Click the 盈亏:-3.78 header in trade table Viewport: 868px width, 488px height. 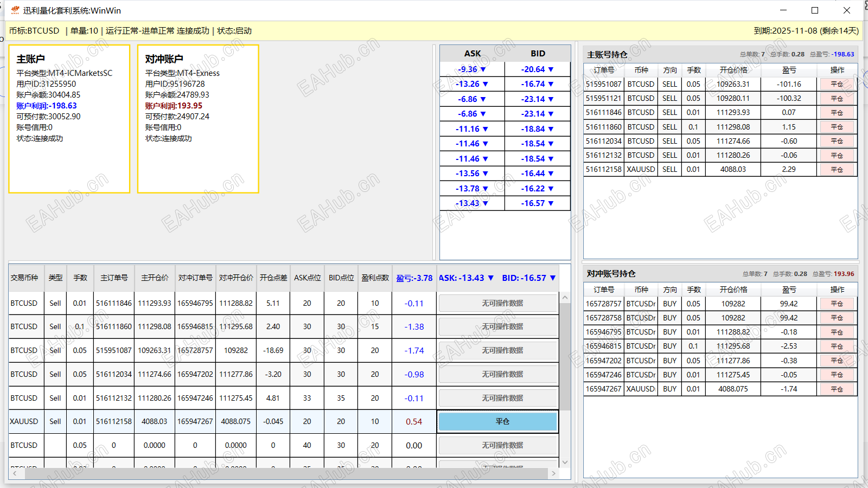tap(414, 278)
